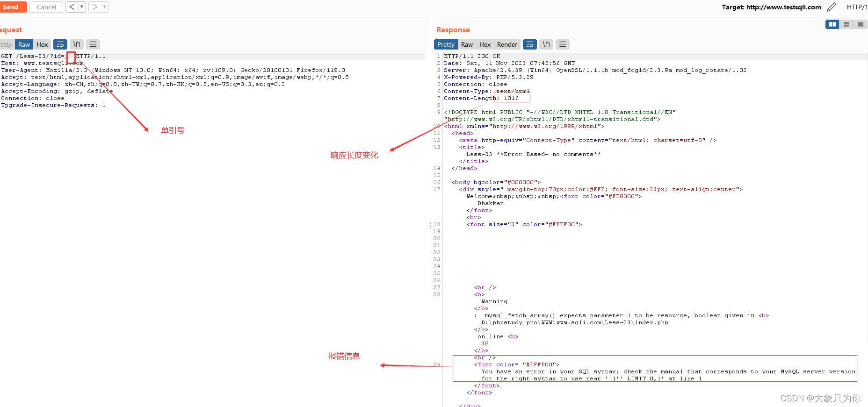Click the Host: www.testsqli.com header line
The image size is (868, 407).
[43, 63]
